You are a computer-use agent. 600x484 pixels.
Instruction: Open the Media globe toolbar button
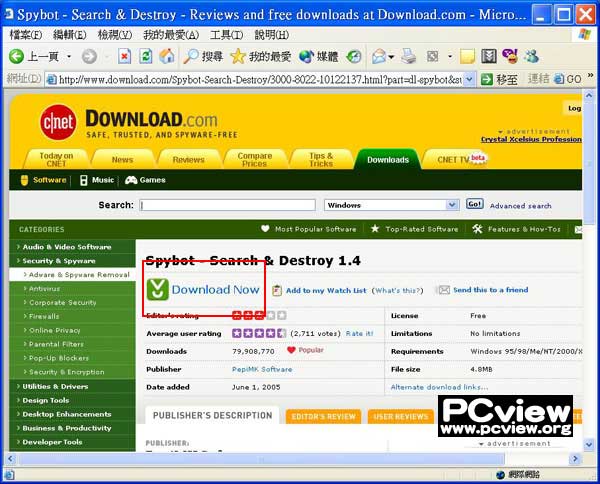pos(306,57)
